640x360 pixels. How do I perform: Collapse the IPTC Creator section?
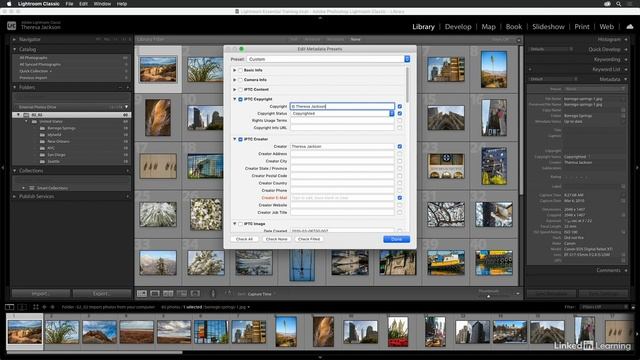235,139
